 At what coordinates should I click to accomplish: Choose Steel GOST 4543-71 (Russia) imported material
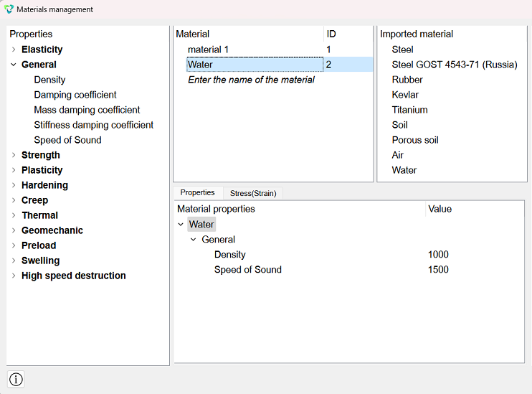[x=455, y=65]
